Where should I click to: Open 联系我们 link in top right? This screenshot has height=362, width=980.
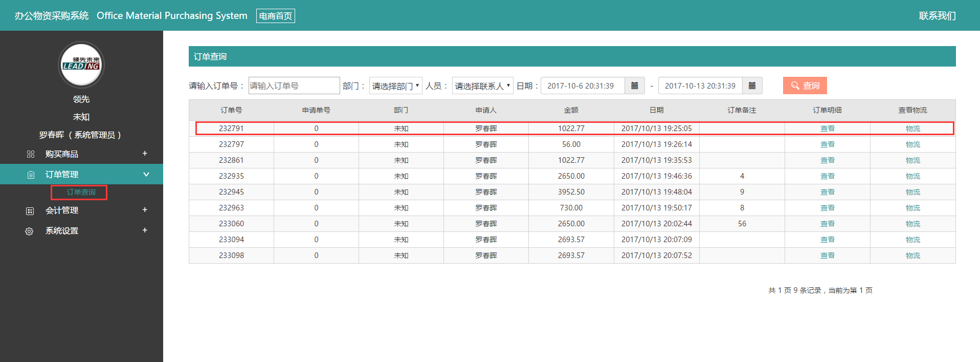coord(937,16)
